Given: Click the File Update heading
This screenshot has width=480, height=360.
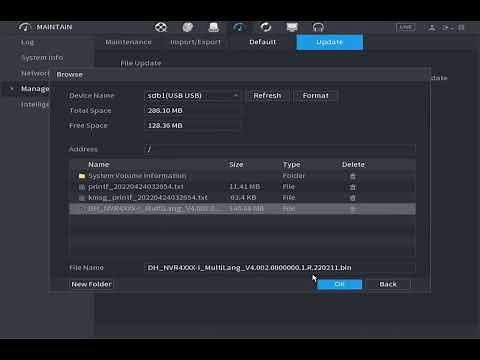Looking at the screenshot, I should coord(141,63).
